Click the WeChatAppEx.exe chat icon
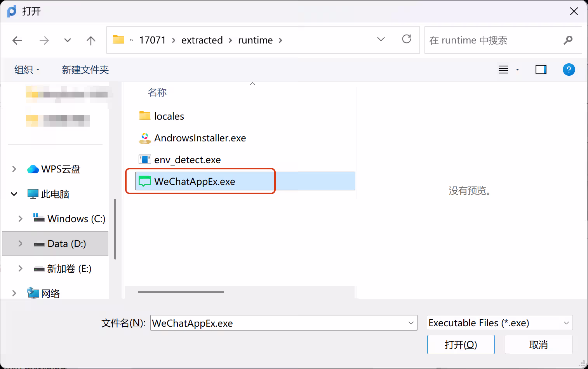The height and width of the screenshot is (369, 588). [145, 181]
